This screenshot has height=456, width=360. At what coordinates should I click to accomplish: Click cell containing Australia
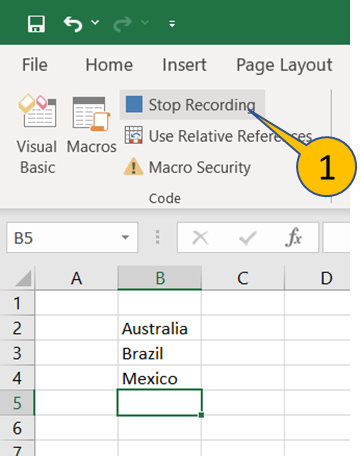click(160, 328)
